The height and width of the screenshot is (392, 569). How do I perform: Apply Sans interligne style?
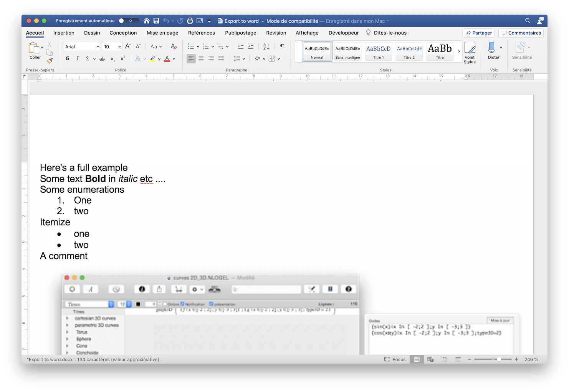pyautogui.click(x=347, y=51)
